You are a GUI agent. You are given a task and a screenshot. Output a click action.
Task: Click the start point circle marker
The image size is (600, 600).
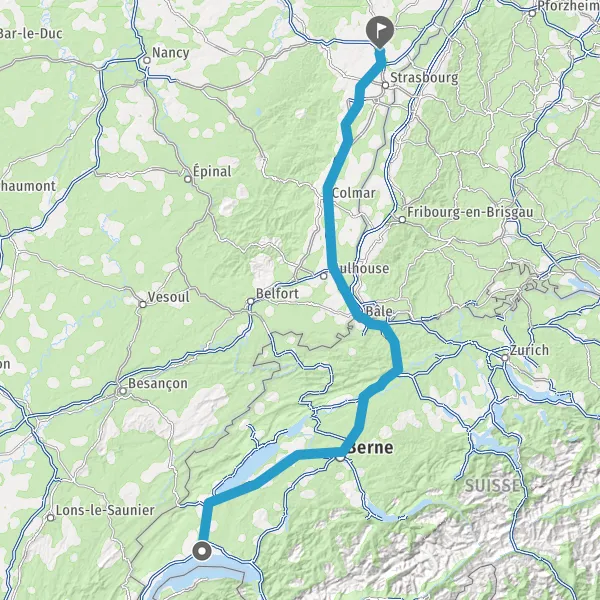202,552
